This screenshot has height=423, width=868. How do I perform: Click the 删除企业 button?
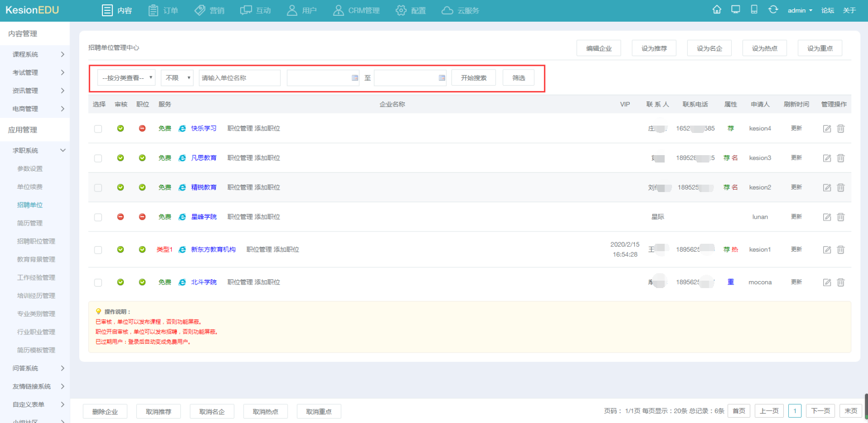105,412
